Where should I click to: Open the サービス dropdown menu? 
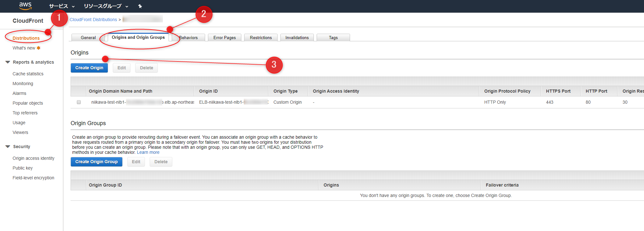(x=62, y=6)
